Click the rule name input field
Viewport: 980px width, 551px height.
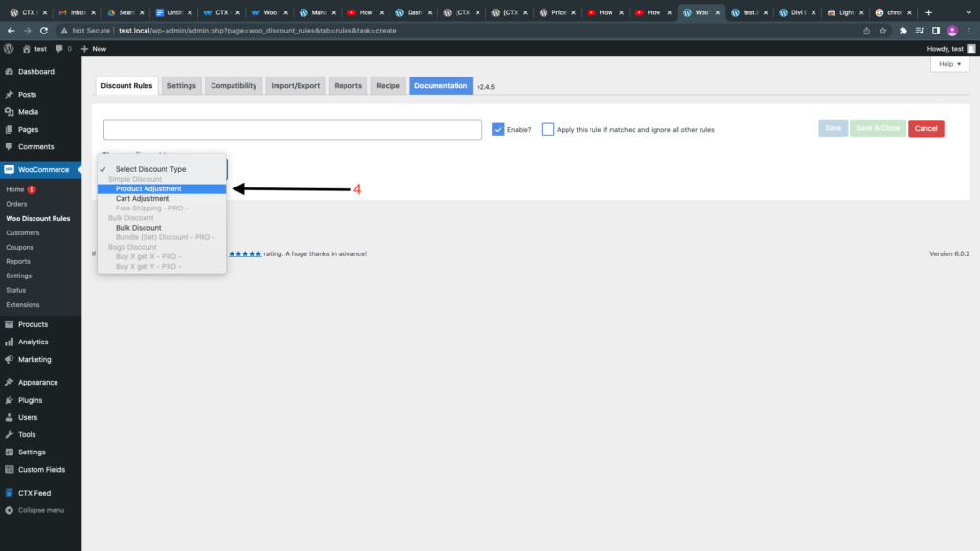(x=293, y=129)
